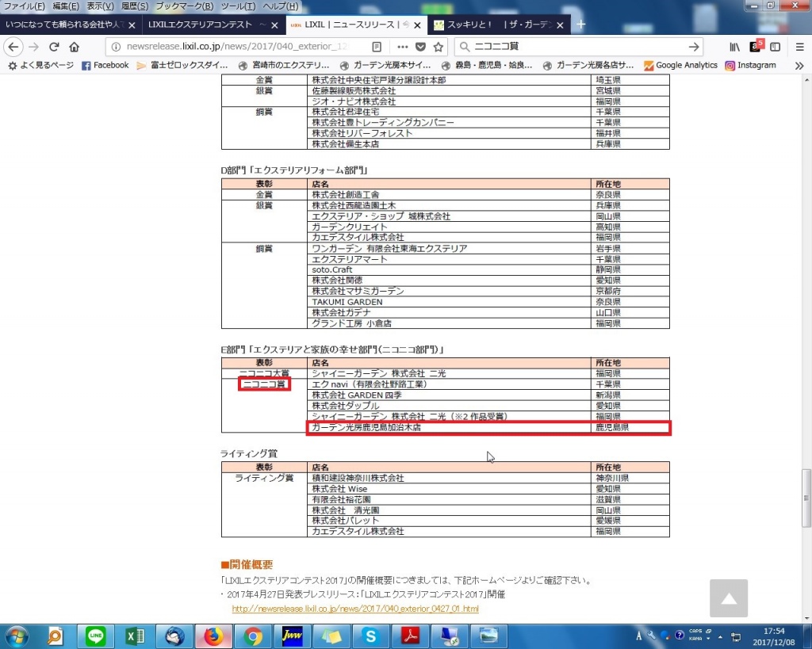This screenshot has width=812, height=649.
Task: Close the LIXIL ニュースリリース tab
Action: click(x=417, y=25)
